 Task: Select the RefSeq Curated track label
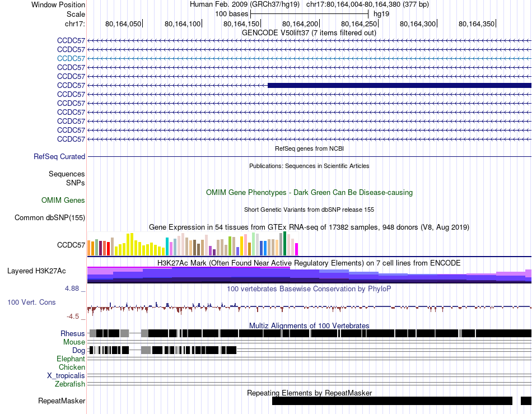tap(59, 156)
